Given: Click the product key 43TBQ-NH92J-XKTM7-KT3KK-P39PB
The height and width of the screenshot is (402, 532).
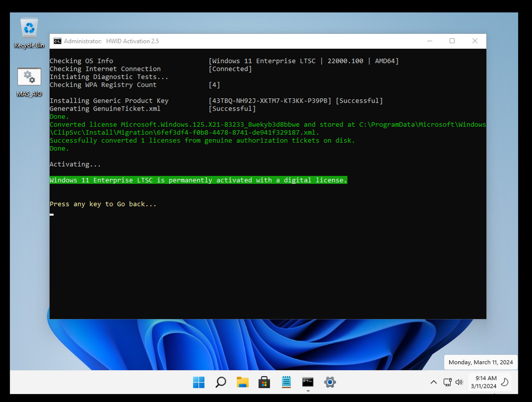Looking at the screenshot, I should [270, 100].
